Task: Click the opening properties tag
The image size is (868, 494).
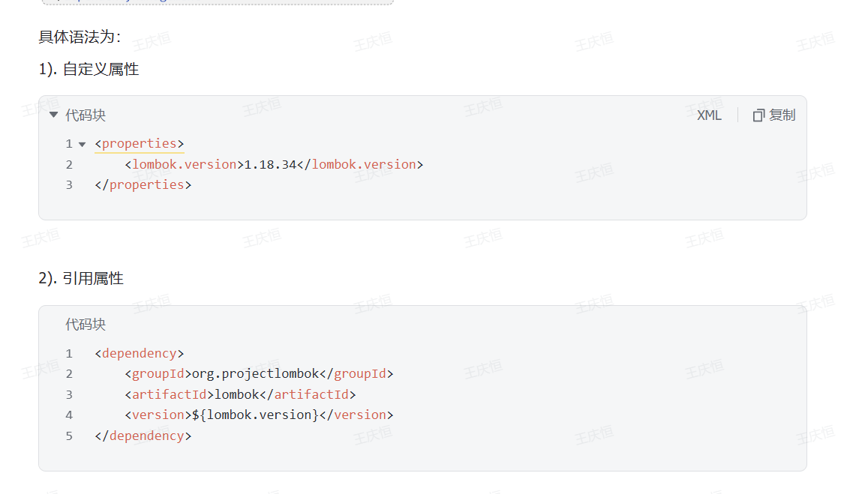Action: pos(140,144)
